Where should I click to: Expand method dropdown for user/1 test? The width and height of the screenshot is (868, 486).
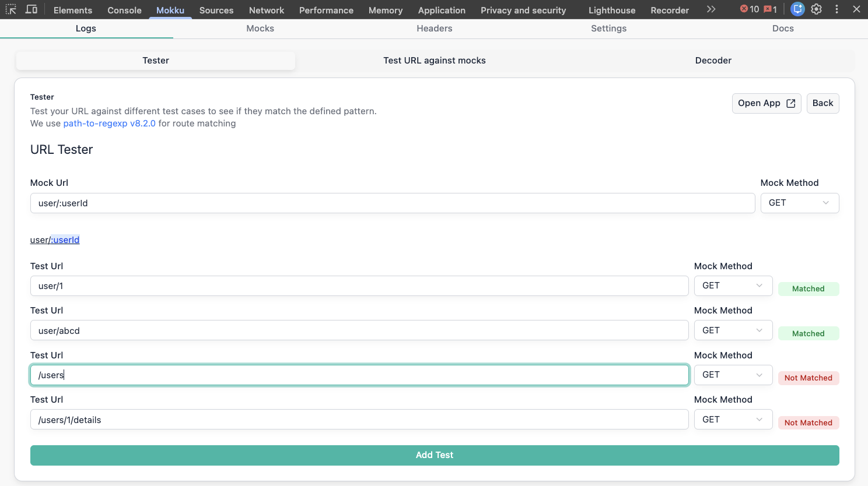pyautogui.click(x=733, y=286)
